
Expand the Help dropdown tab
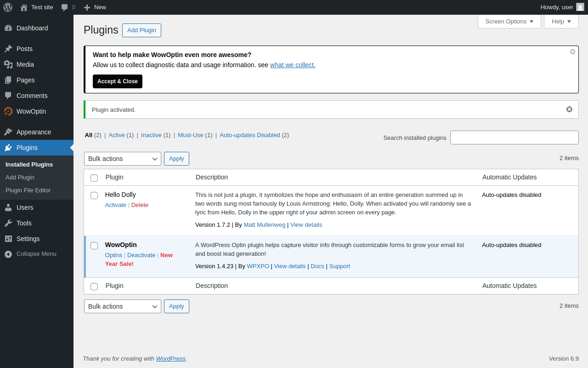pos(561,21)
